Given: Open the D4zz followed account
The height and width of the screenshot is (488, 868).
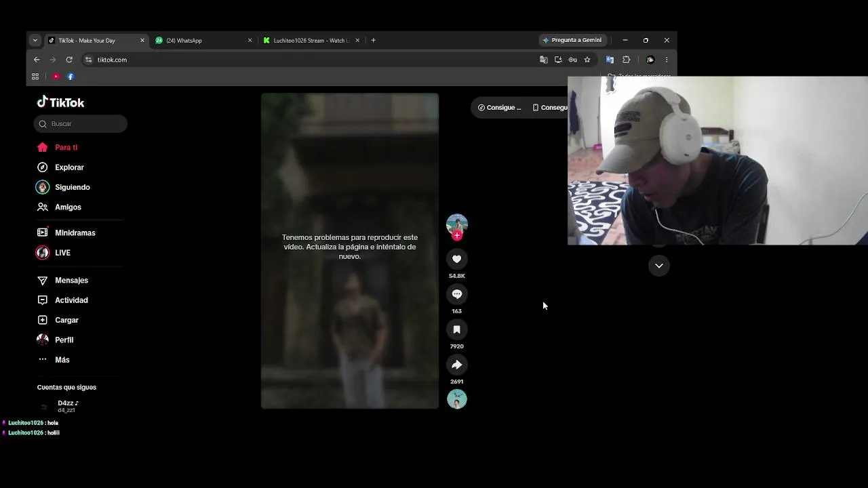Looking at the screenshot, I should click(x=68, y=406).
